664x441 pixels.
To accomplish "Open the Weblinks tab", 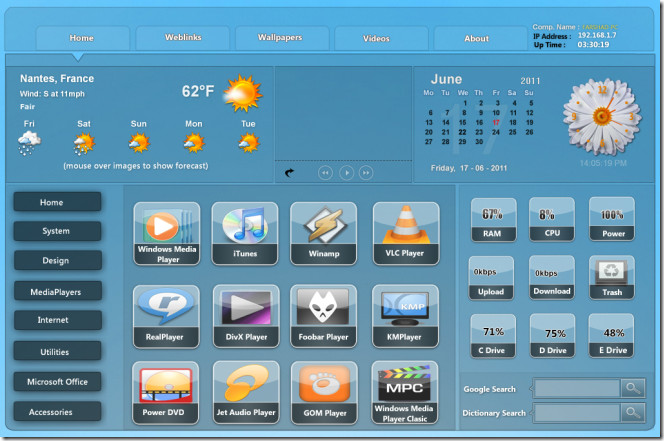I will click(183, 38).
